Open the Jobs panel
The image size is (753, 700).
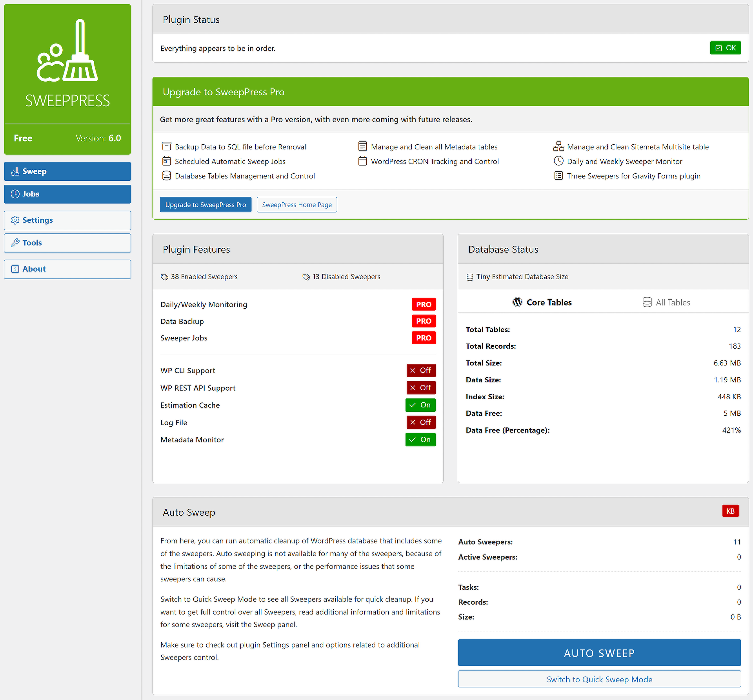coord(67,194)
